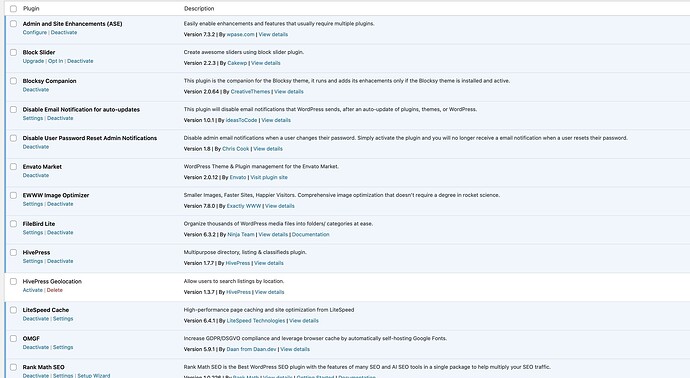Tick the select-all checkbox in header
Image resolution: width=690 pixels, height=378 pixels.
tap(13, 9)
